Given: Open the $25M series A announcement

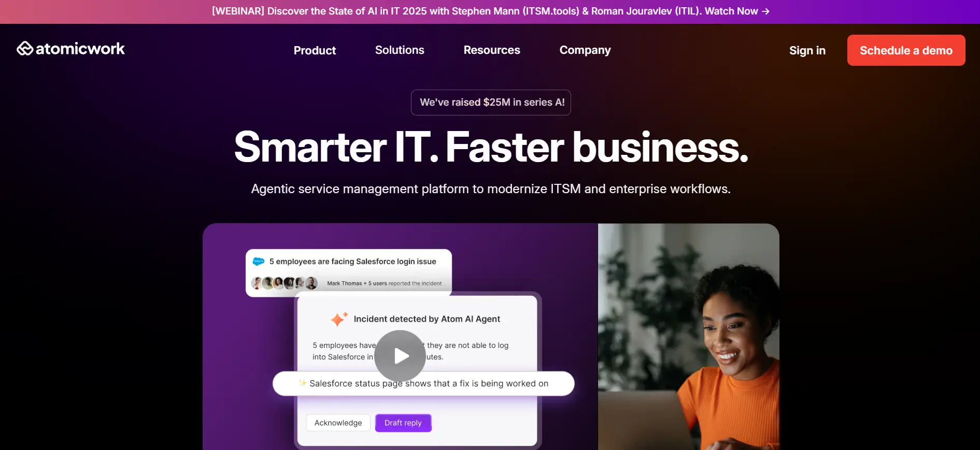Looking at the screenshot, I should tap(491, 103).
